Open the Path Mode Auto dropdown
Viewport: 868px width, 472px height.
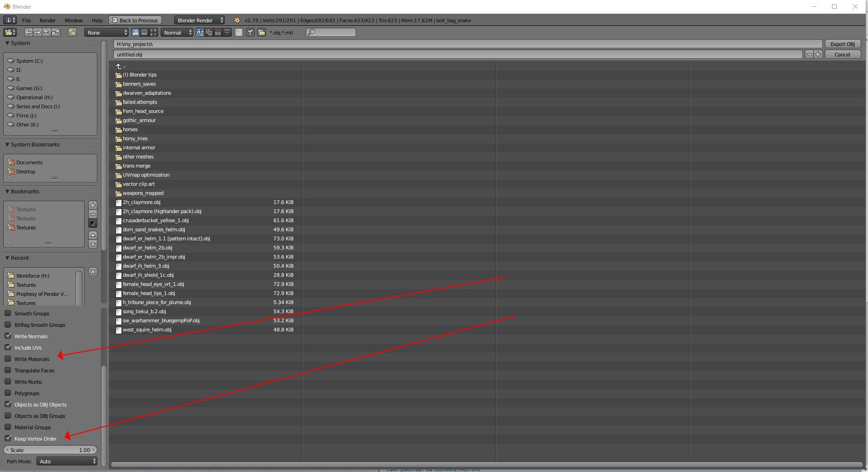click(x=67, y=461)
